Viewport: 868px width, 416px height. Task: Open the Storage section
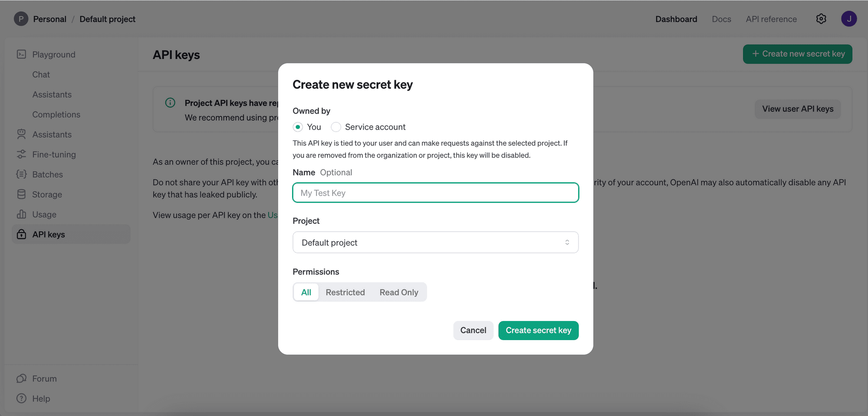pyautogui.click(x=46, y=194)
